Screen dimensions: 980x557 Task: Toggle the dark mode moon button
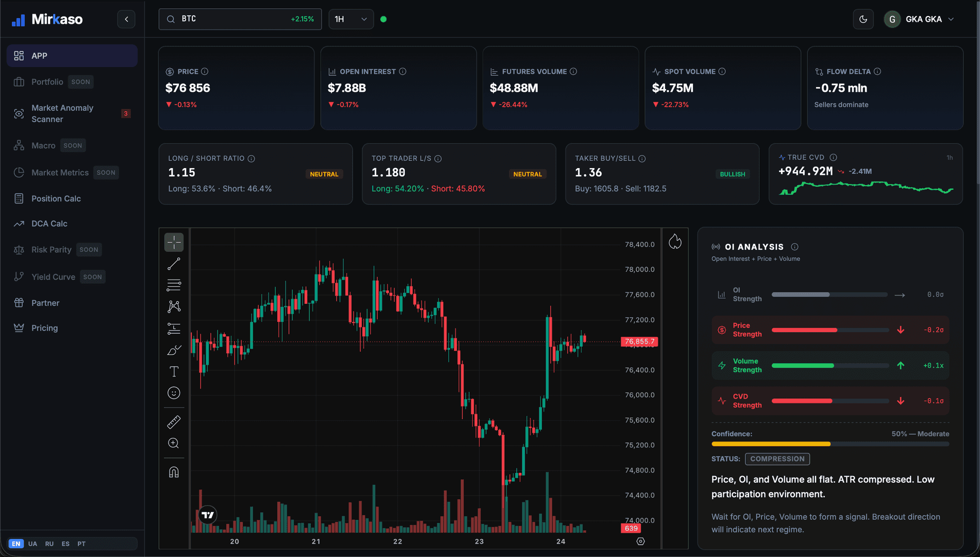pyautogui.click(x=863, y=19)
